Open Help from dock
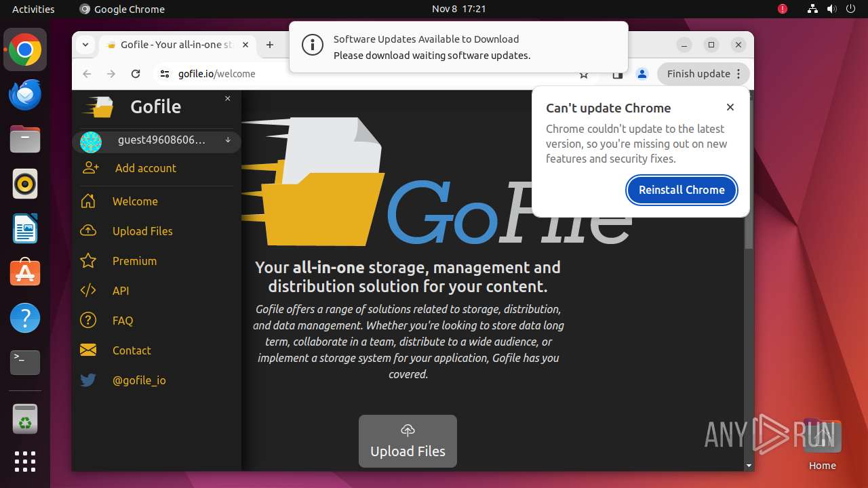Viewport: 868px width, 488px height. coord(25,318)
